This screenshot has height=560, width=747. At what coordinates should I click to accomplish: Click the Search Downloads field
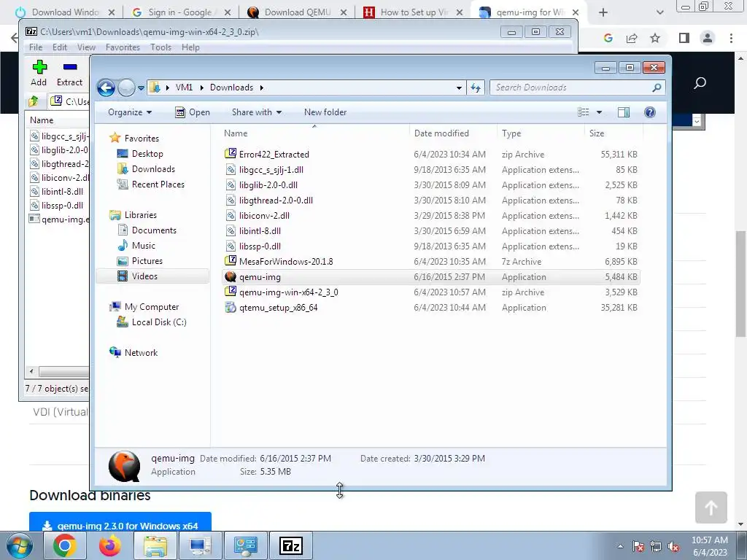point(578,87)
